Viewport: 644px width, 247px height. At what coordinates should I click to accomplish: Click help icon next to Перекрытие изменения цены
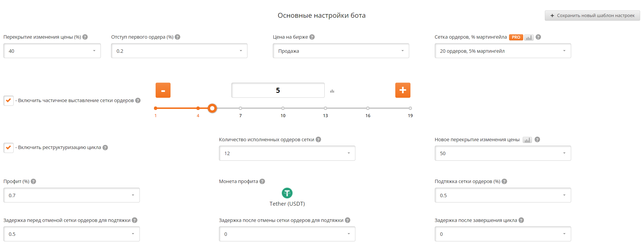click(85, 37)
